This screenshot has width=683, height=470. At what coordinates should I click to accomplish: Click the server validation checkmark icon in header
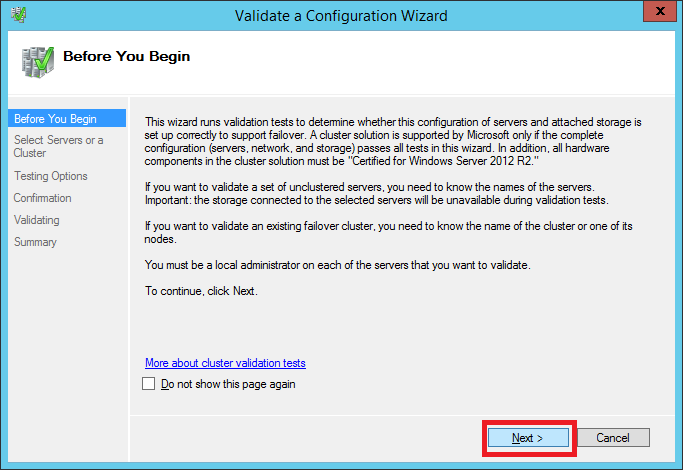click(x=38, y=62)
